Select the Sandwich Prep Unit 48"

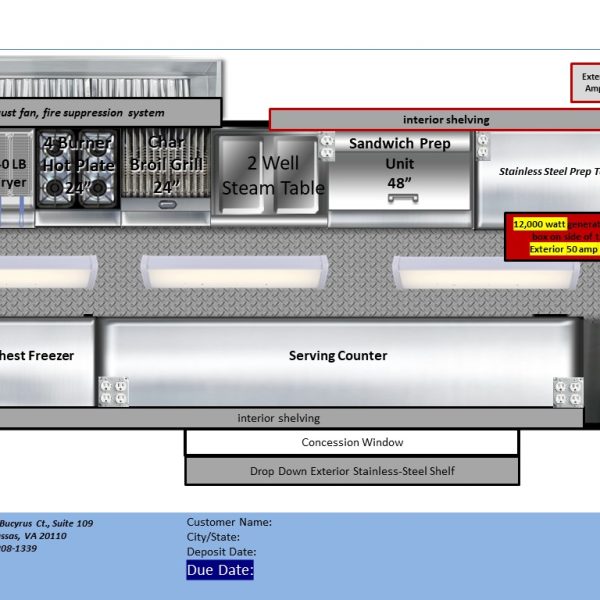400,179
